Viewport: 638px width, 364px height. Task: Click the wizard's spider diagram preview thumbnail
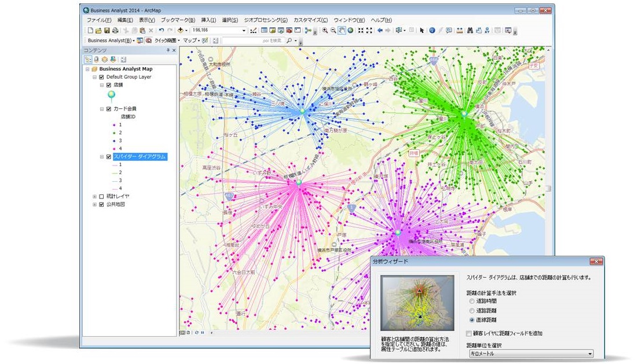(x=417, y=303)
